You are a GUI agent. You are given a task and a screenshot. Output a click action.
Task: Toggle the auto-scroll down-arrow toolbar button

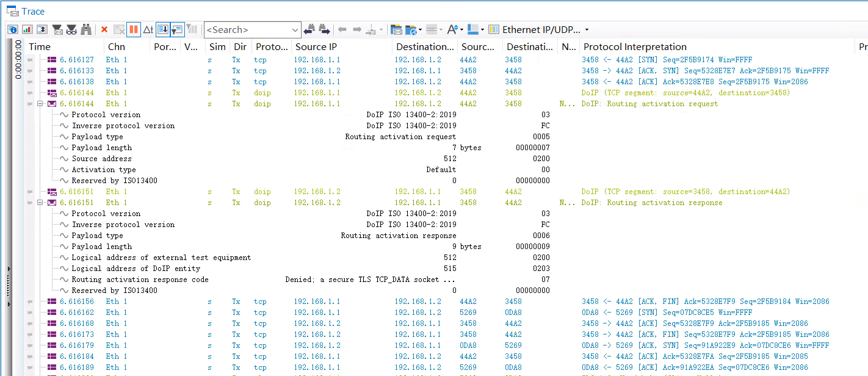point(162,29)
